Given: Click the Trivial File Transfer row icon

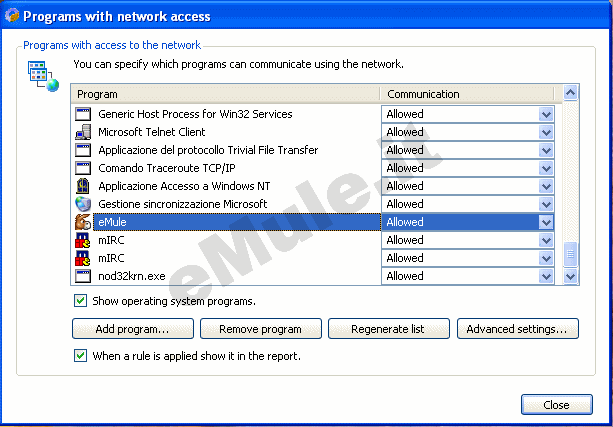Looking at the screenshot, I should click(83, 150).
